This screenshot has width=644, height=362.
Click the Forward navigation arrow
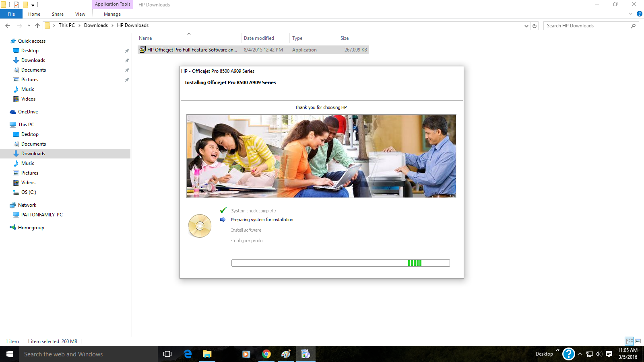click(x=19, y=26)
